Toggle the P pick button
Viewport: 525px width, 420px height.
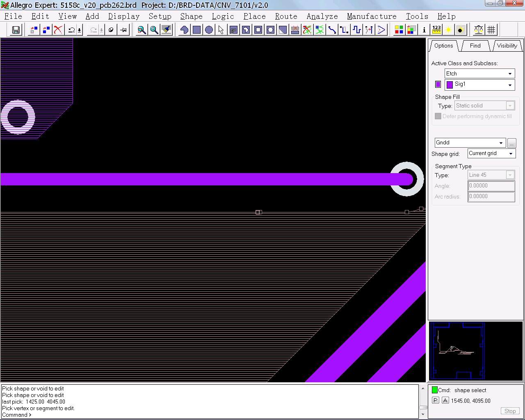coord(436,401)
